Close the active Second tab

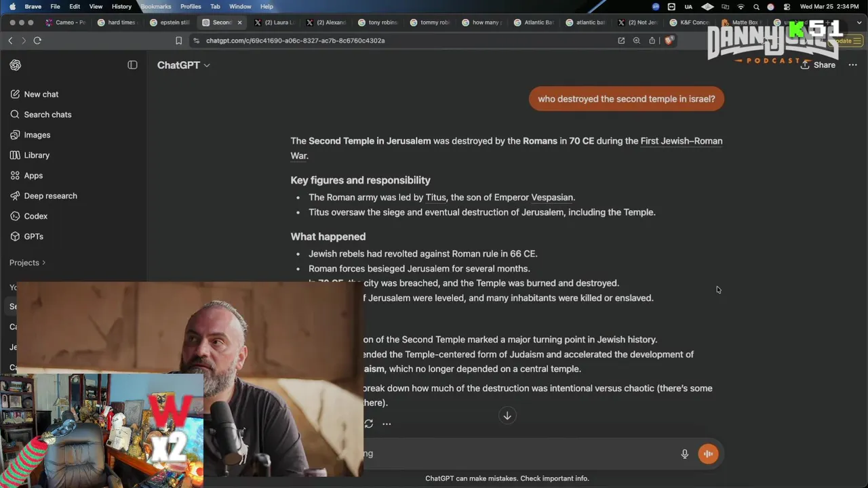[239, 22]
